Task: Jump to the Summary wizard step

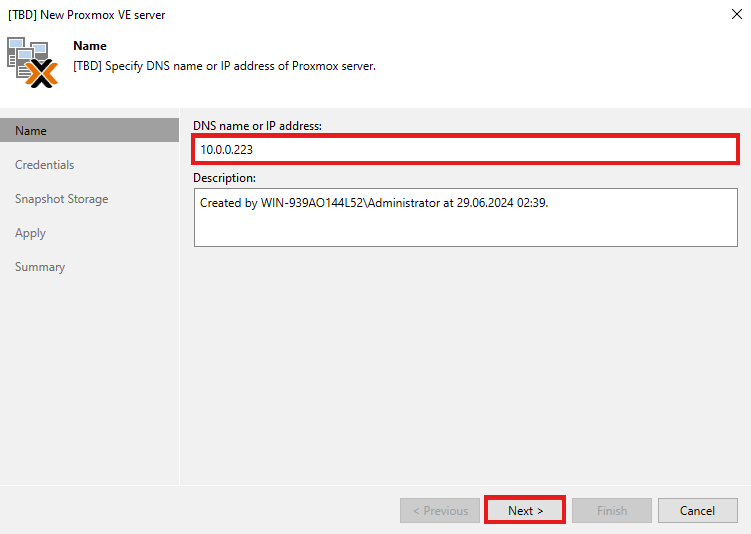Action: coord(40,267)
